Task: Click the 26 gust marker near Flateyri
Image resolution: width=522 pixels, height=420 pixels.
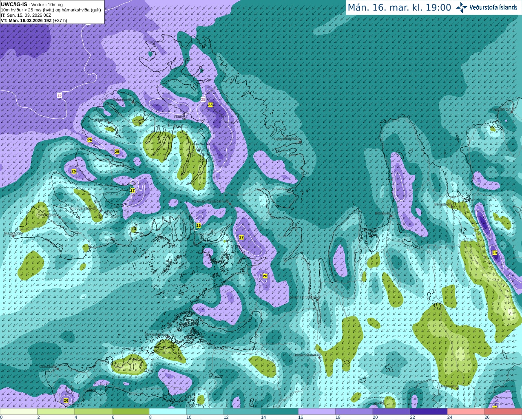Action: (x=90, y=140)
